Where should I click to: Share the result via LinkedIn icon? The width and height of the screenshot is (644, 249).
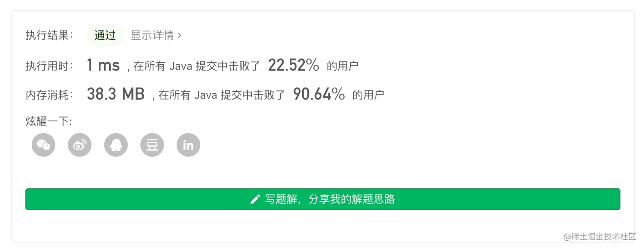pyautogui.click(x=188, y=145)
